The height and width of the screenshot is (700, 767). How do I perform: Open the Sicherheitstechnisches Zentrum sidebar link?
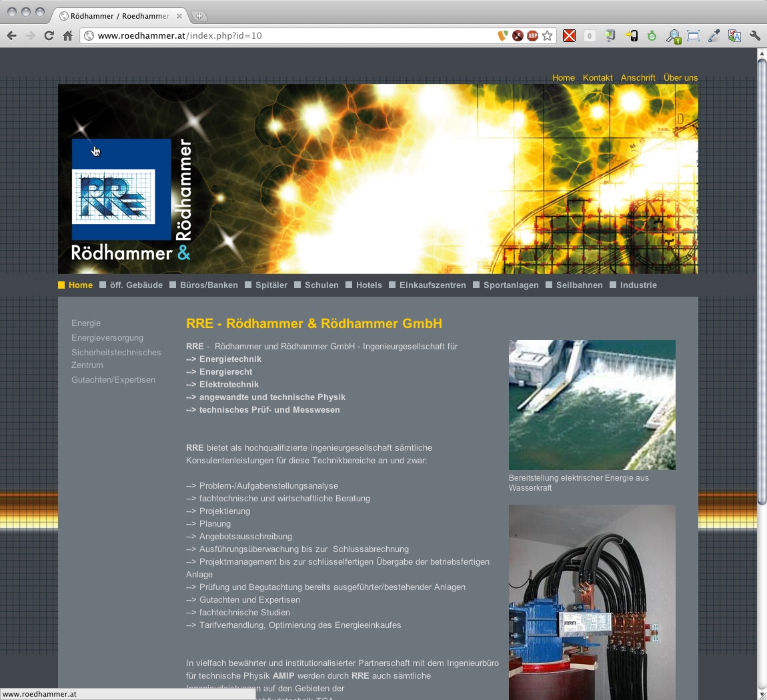click(x=116, y=359)
